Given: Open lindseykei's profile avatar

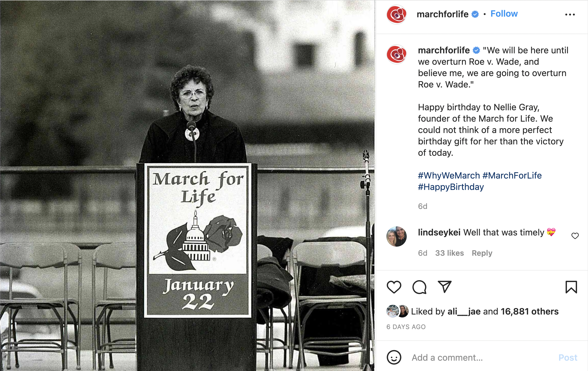Looking at the screenshot, I should pyautogui.click(x=397, y=236).
